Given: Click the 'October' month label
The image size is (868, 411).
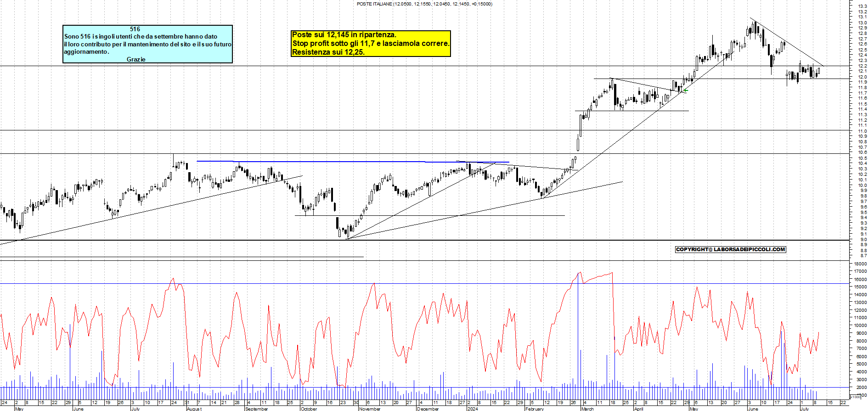Looking at the screenshot, I should coord(309,409).
